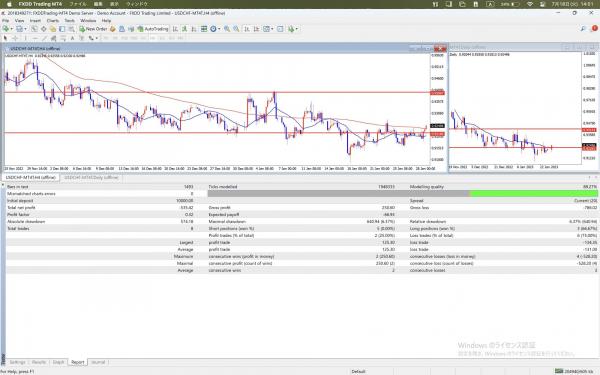
Task: Click the Data Window crosshair-circle icon
Action: [x=43, y=29]
